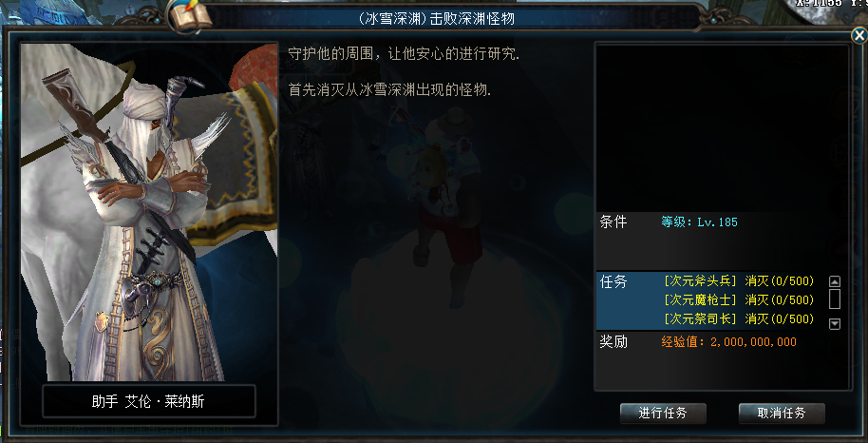Select the 次元祭司长 task objective
The image size is (868, 443).
coord(739,319)
